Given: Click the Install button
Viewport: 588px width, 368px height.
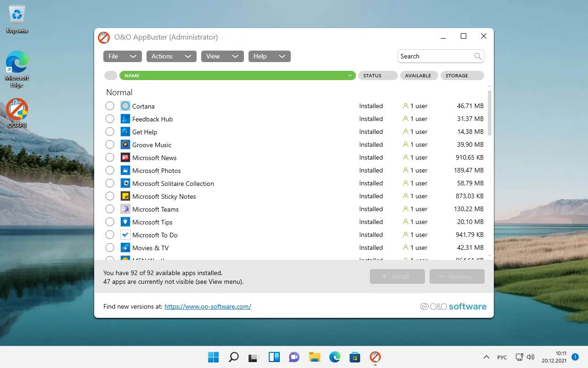Looking at the screenshot, I should [x=397, y=276].
